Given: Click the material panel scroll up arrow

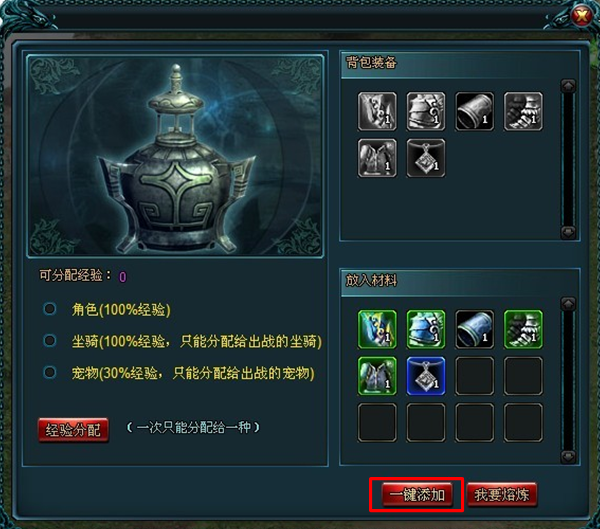Looking at the screenshot, I should [x=568, y=304].
